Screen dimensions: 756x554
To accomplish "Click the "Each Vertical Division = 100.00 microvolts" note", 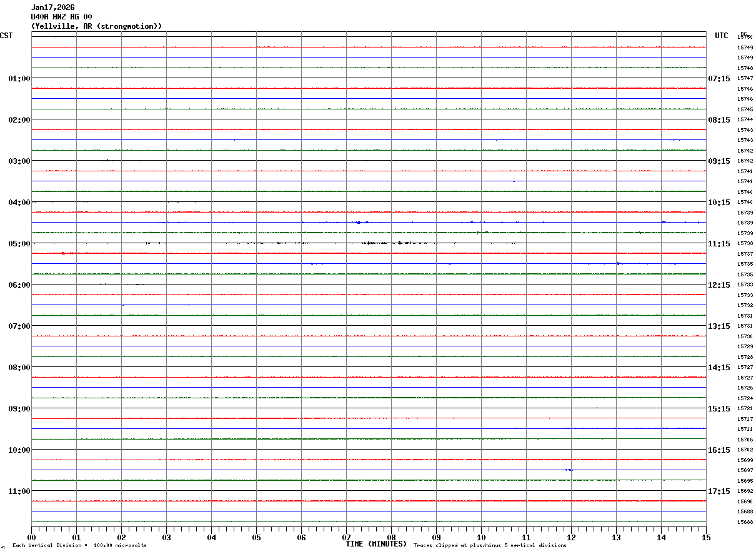I will [x=80, y=546].
